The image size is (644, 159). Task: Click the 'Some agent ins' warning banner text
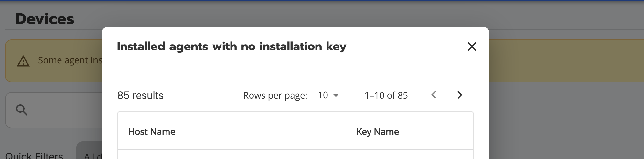[x=70, y=60]
